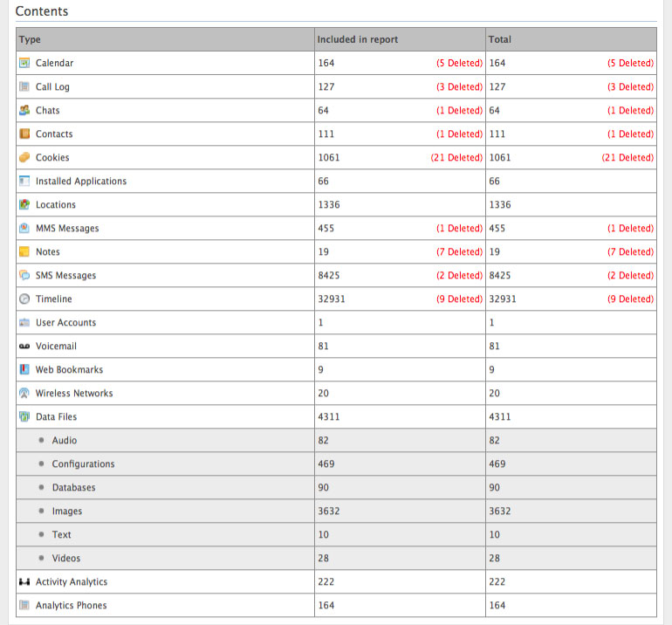Click the Activity Analytics icon

pos(24,582)
